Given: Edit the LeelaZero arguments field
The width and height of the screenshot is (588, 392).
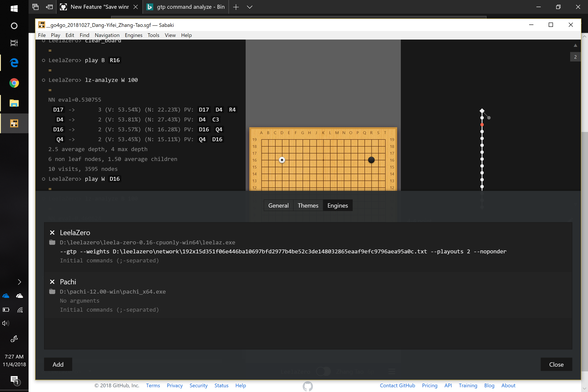Looking at the screenshot, I should click(x=314, y=251).
